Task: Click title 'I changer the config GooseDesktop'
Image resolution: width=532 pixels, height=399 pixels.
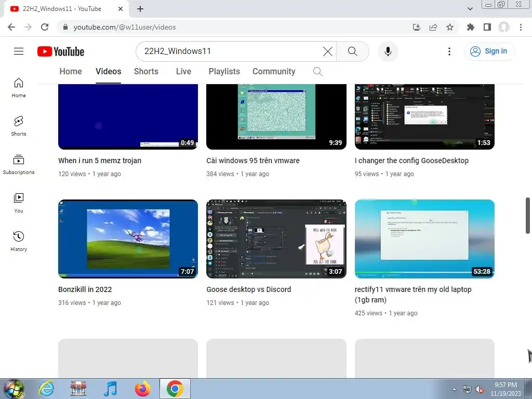Action: (411, 161)
